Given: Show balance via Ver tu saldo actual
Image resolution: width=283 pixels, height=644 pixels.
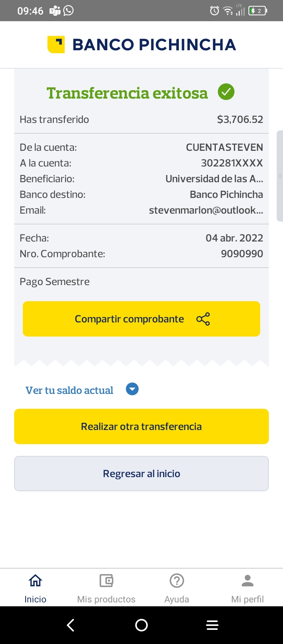Looking at the screenshot, I should (x=70, y=390).
